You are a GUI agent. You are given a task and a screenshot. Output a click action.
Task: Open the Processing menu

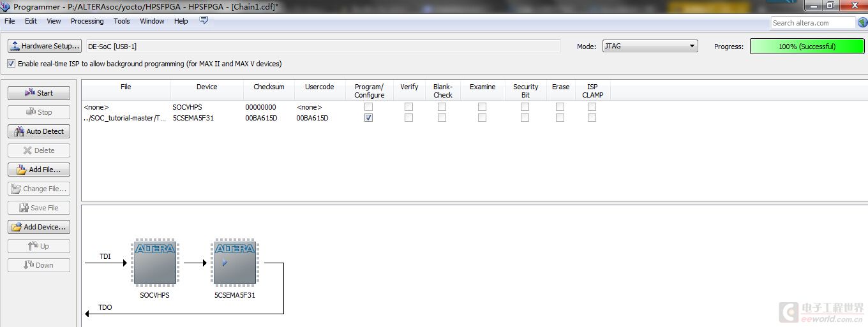[x=87, y=21]
